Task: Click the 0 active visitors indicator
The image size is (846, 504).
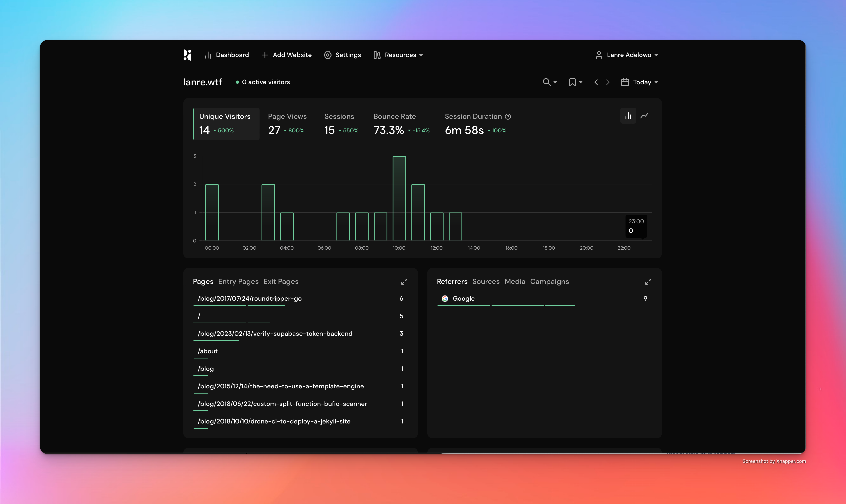Action: pyautogui.click(x=263, y=82)
